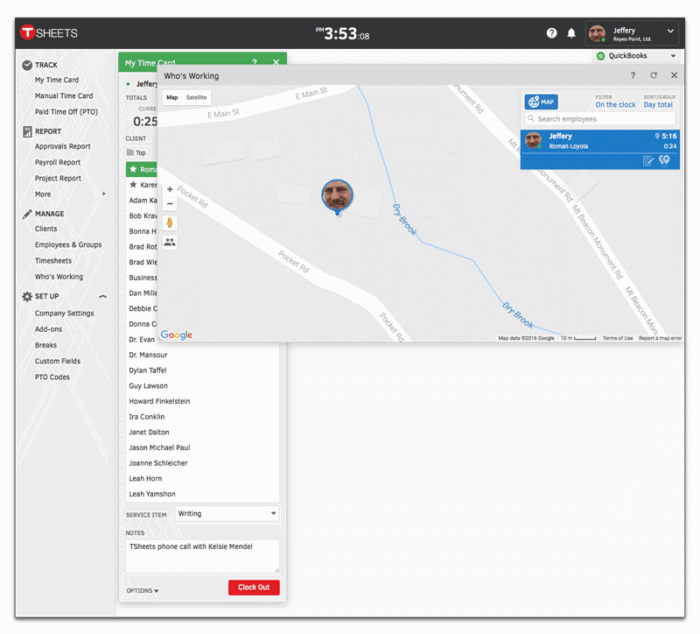Screen dimensions: 700x634
Task: Zoom in on the map
Action: tap(170, 189)
